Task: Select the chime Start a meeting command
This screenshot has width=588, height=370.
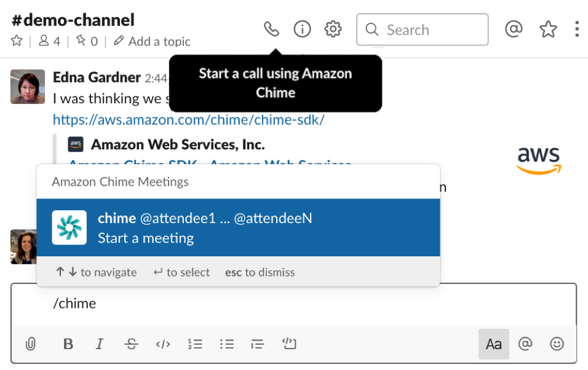Action: tap(238, 227)
